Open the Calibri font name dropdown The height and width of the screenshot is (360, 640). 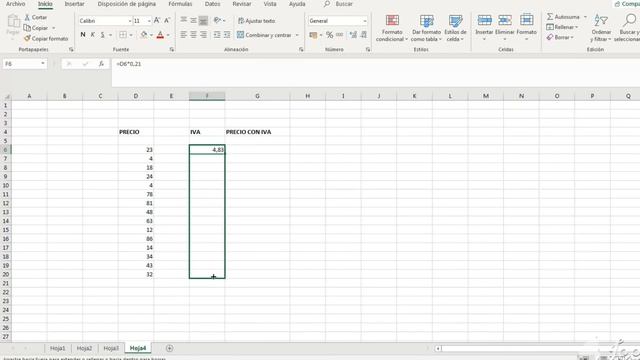(x=130, y=21)
